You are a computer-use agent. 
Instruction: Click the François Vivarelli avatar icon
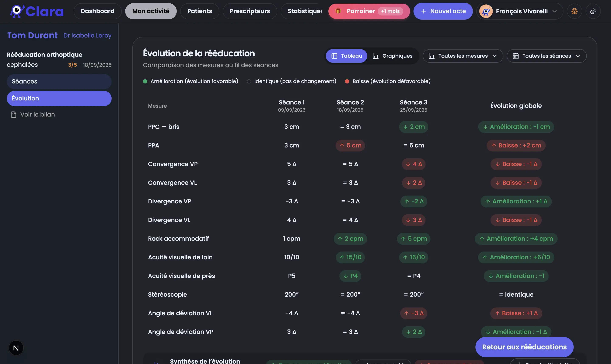pyautogui.click(x=486, y=11)
